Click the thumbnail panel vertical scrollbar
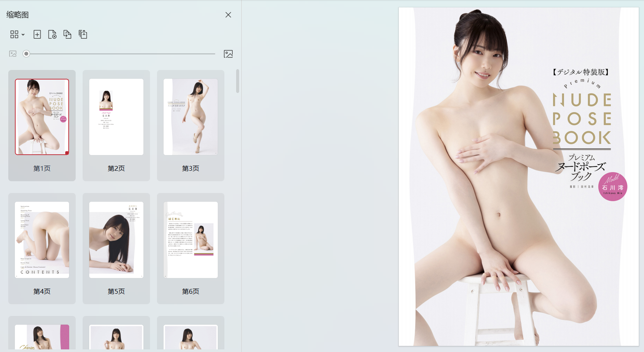Image resolution: width=644 pixels, height=352 pixels. pos(237,81)
